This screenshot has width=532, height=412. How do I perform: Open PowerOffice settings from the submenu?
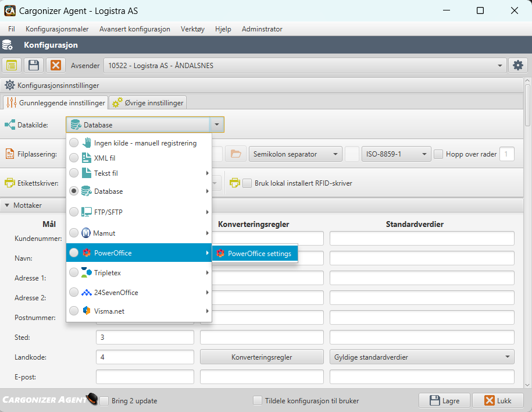[x=255, y=253]
